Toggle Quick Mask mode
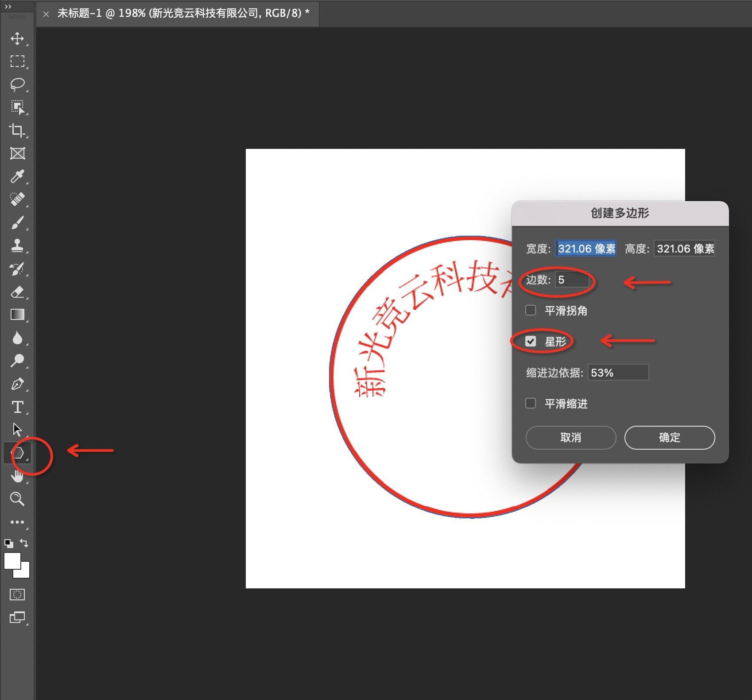Screen dimensions: 752x700 tap(17, 595)
